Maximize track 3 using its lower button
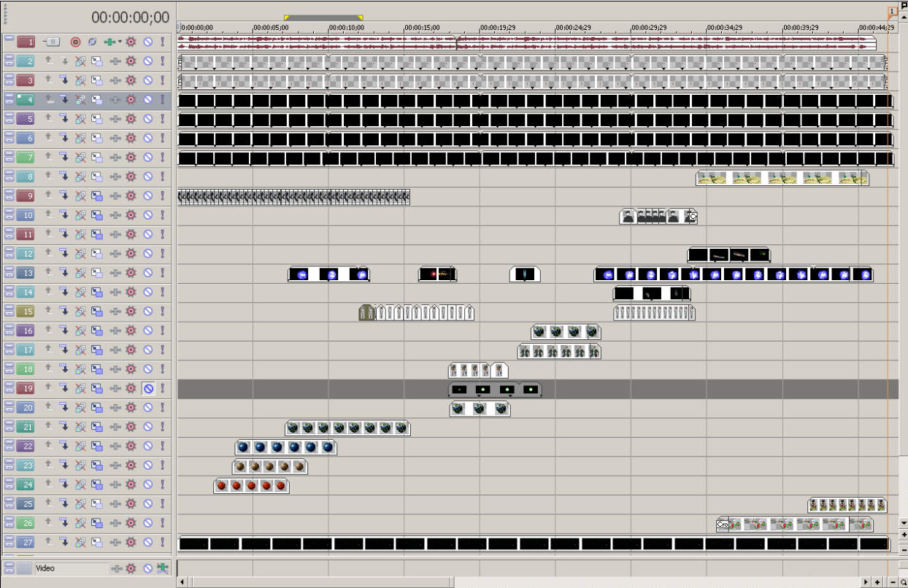The image size is (908, 588). (9, 83)
